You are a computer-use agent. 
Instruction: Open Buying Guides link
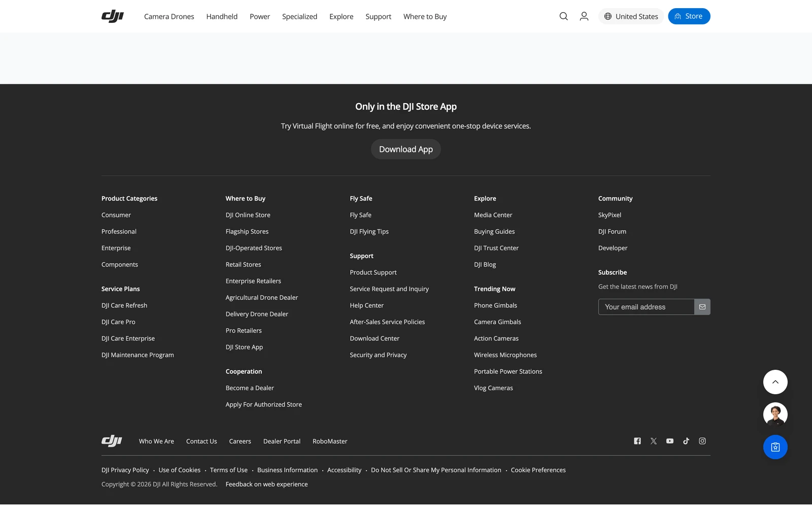[494, 232]
